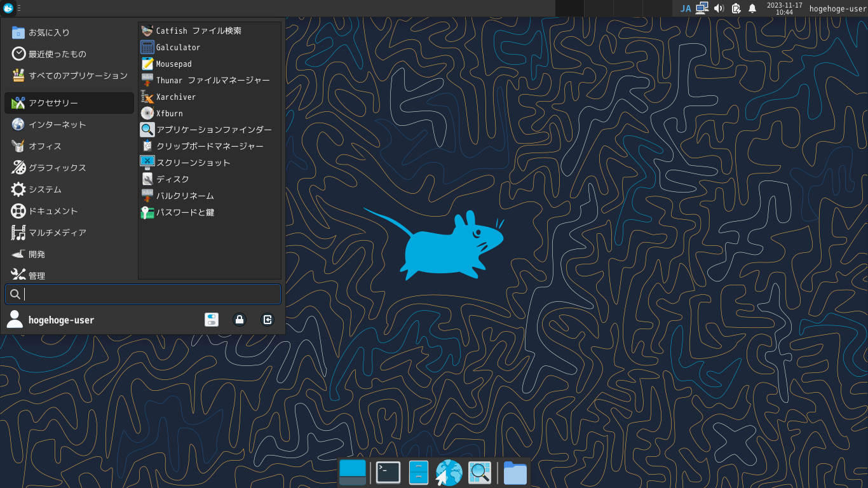Open ディスク utility
The height and width of the screenshot is (488, 868).
click(x=210, y=179)
